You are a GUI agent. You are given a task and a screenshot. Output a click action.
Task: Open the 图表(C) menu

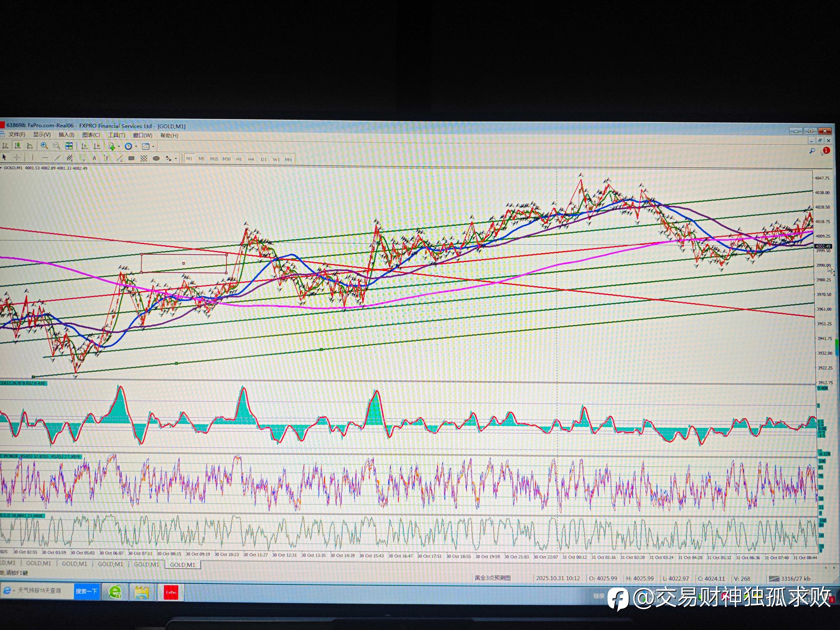tap(91, 135)
